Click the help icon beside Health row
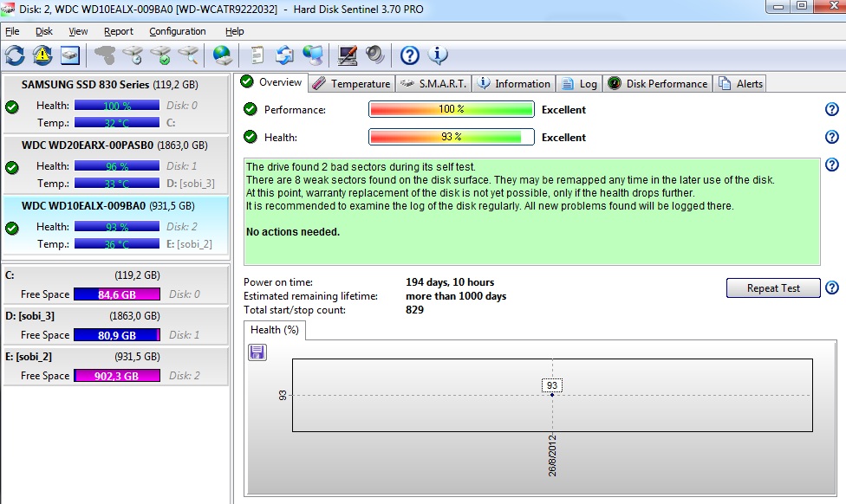Viewport: 846px width, 504px height. [831, 137]
